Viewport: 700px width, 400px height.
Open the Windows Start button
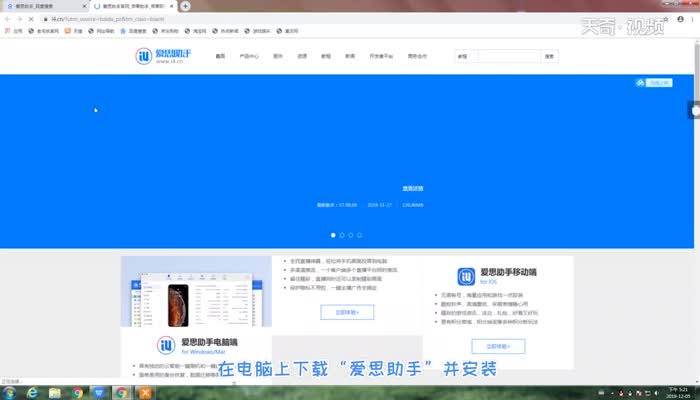(x=9, y=393)
